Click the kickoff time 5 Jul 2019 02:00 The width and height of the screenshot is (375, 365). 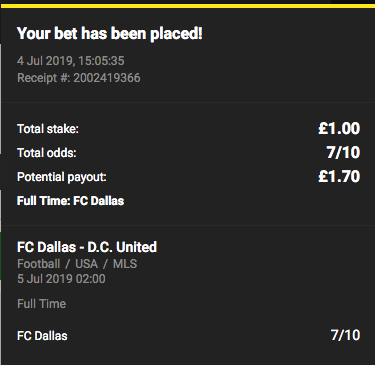[x=61, y=279]
